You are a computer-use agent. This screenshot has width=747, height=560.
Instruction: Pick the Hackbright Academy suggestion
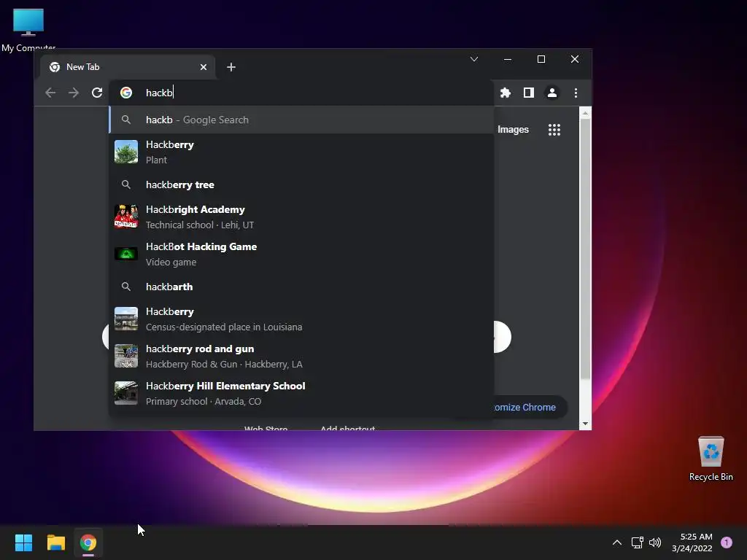pyautogui.click(x=301, y=217)
